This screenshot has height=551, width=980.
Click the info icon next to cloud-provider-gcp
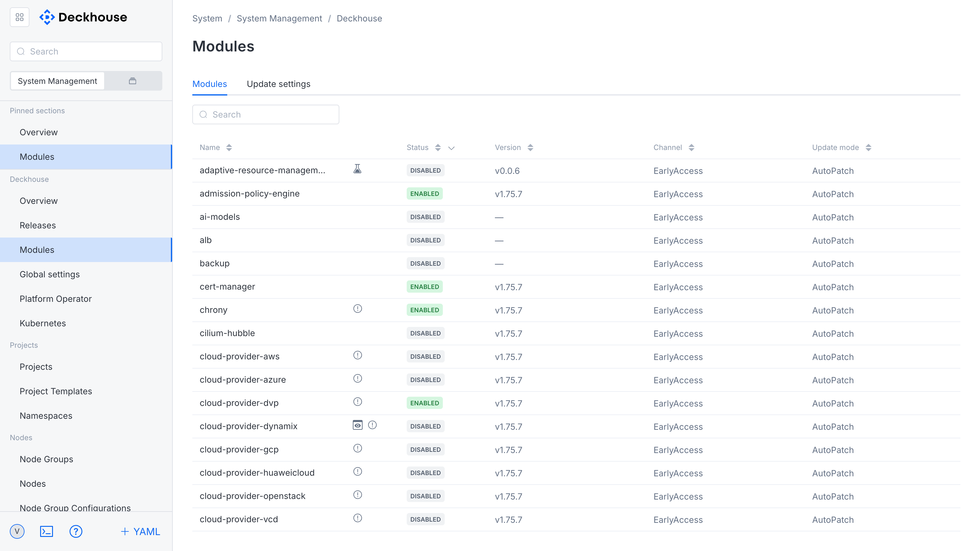click(x=358, y=448)
